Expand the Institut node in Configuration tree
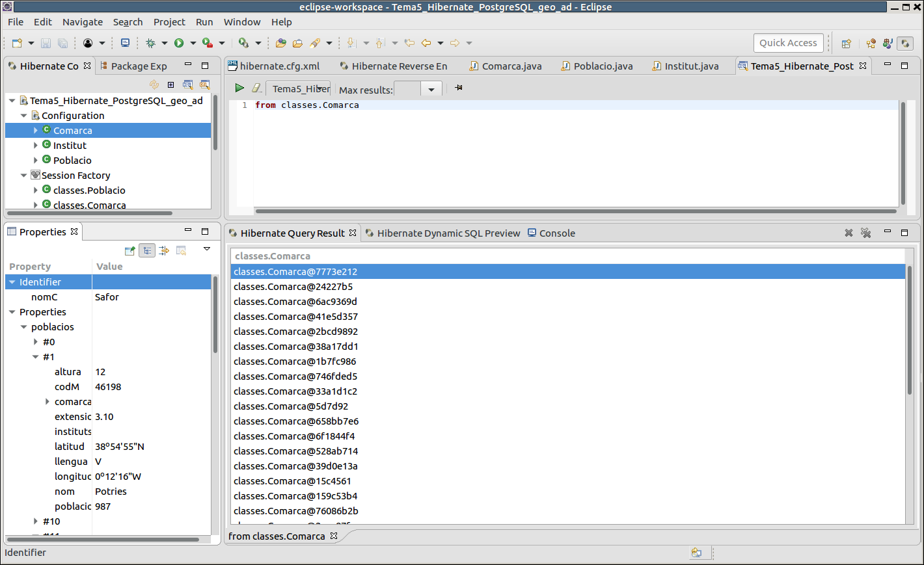924x565 pixels. (x=36, y=146)
